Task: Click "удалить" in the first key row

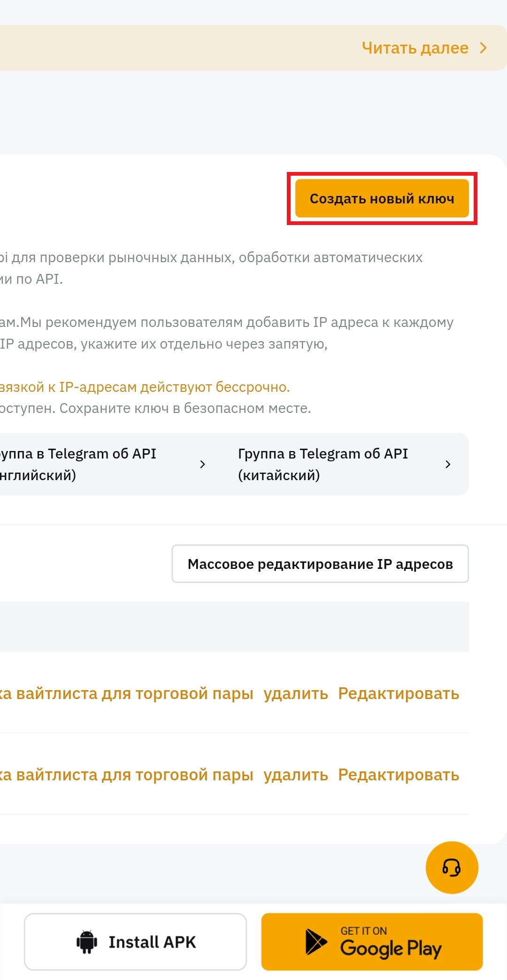Action: point(296,693)
